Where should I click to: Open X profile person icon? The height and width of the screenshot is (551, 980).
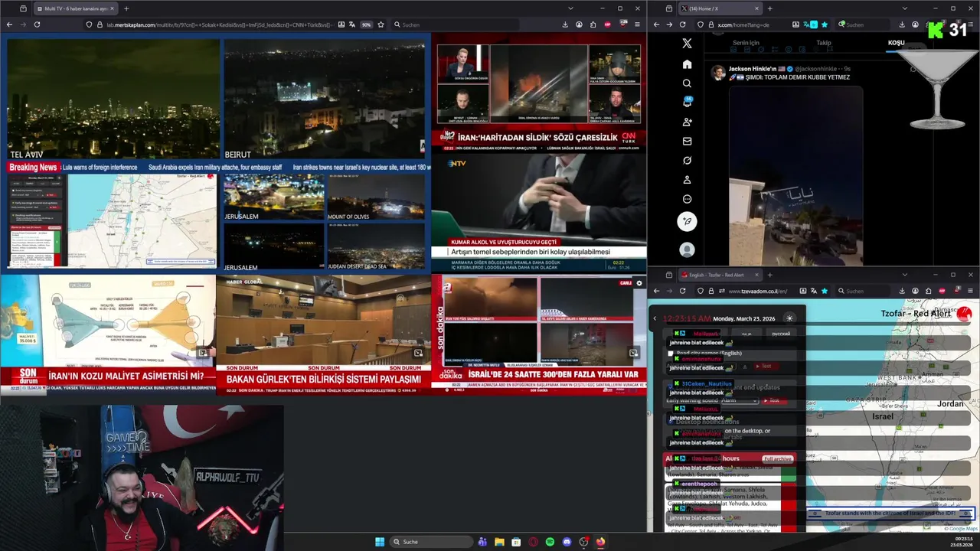point(687,180)
